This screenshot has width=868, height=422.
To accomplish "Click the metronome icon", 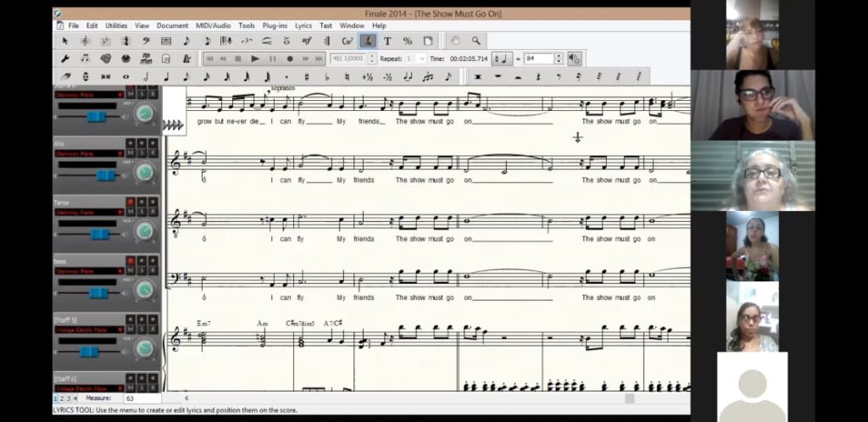I will [x=186, y=58].
